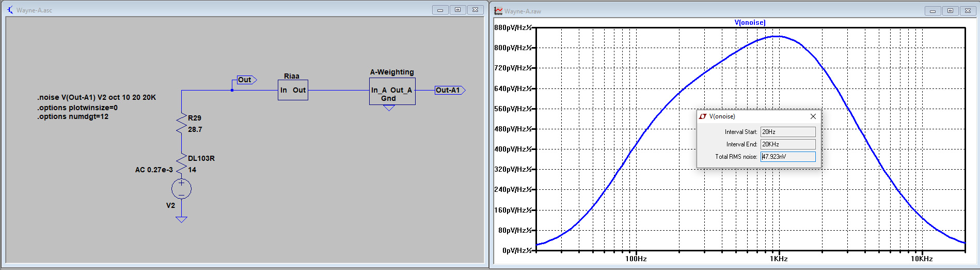Select the A-Weighting block symbol
980x270 pixels.
pos(392,92)
